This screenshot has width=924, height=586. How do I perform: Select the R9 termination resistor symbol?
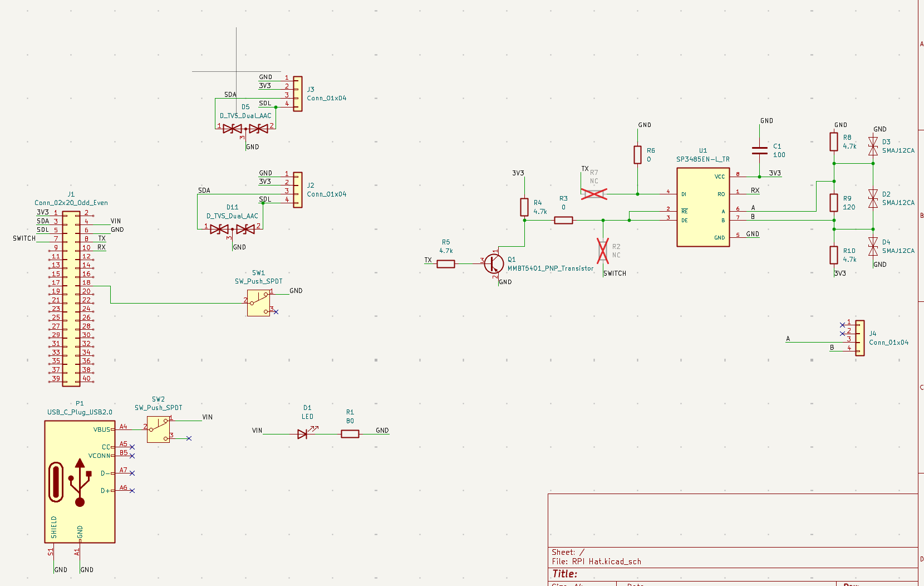click(x=834, y=203)
